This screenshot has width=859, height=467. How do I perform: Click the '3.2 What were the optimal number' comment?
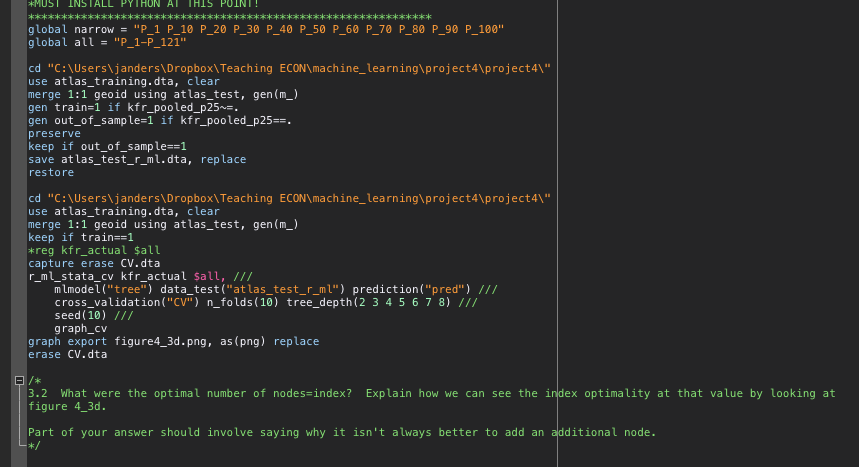(x=432, y=394)
